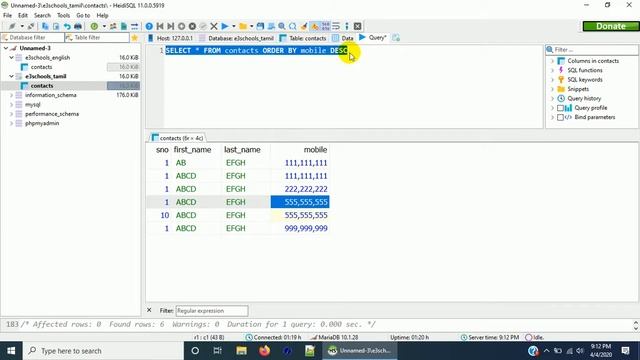Sort by the mobile column header
This screenshot has width=640, height=360.
coord(300,150)
